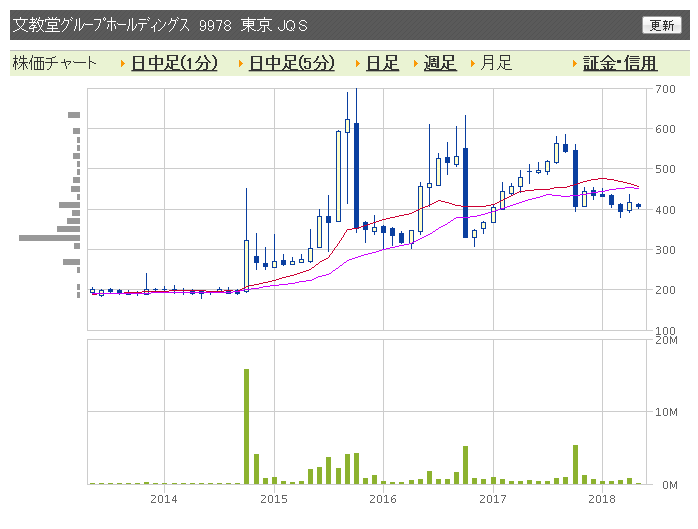The height and width of the screenshot is (529, 698).
Task: Click the 東京 JQS market label
Action: [274, 25]
